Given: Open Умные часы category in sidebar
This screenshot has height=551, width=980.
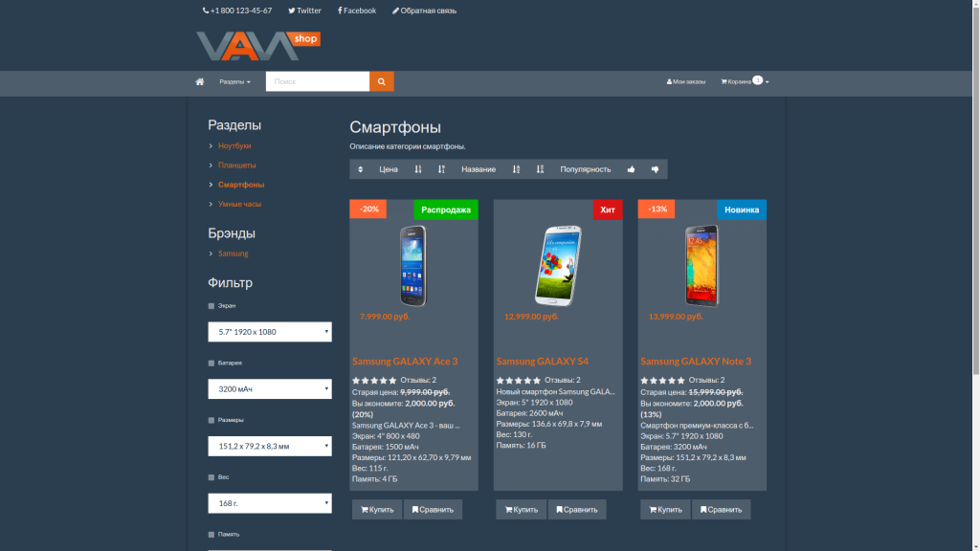Looking at the screenshot, I should pyautogui.click(x=239, y=204).
